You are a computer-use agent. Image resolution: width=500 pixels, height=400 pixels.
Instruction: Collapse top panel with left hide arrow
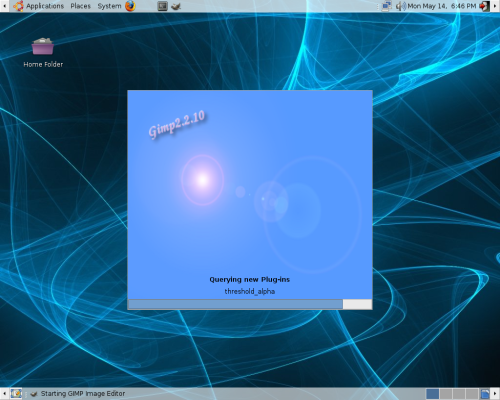pyautogui.click(x=4, y=6)
